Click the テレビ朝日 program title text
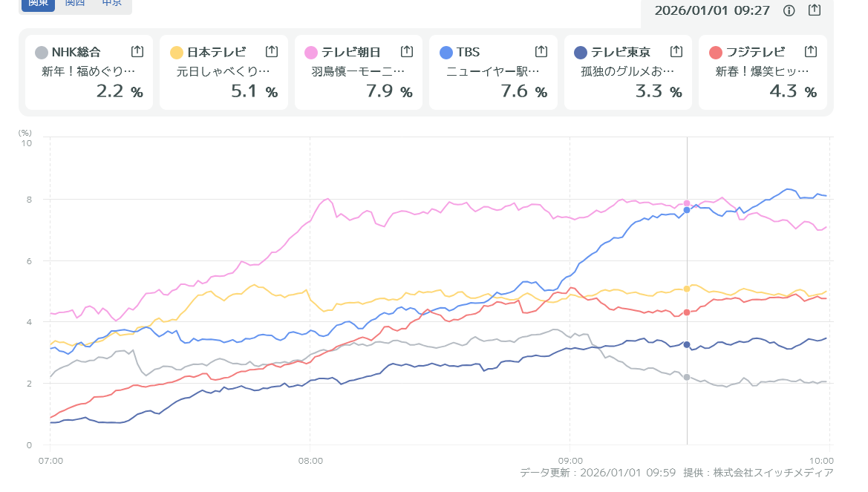Screen dimensions: 868x492 coord(359,72)
